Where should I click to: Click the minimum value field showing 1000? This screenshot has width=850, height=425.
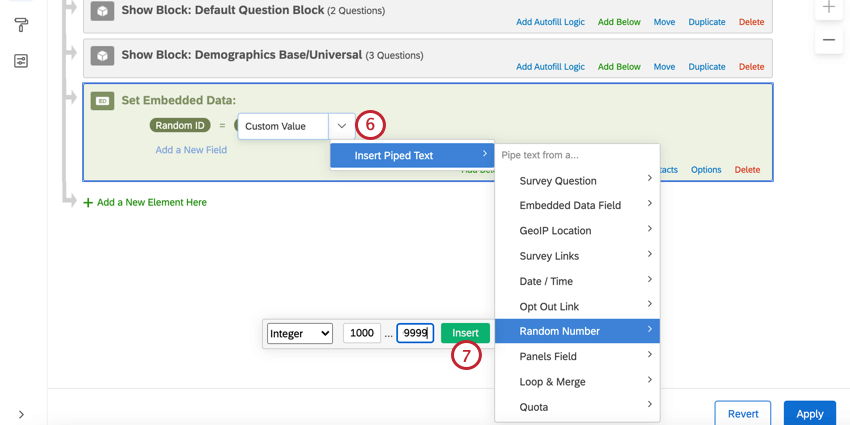pos(361,333)
